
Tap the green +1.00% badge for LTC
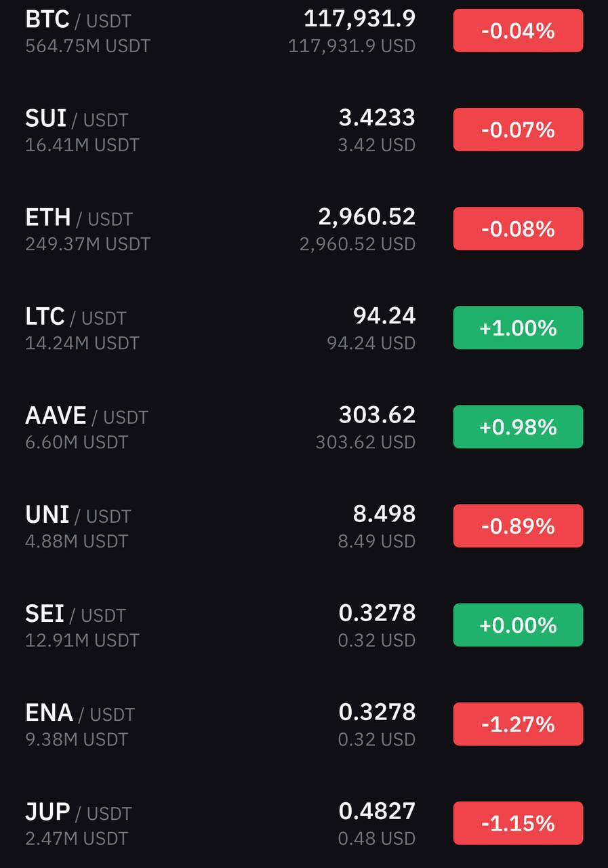click(x=518, y=328)
